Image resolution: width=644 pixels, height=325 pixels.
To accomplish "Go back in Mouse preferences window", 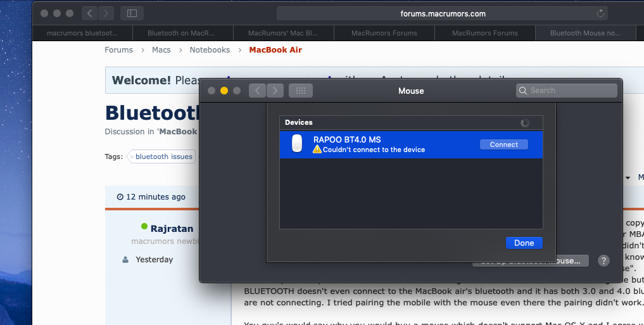I will (257, 91).
